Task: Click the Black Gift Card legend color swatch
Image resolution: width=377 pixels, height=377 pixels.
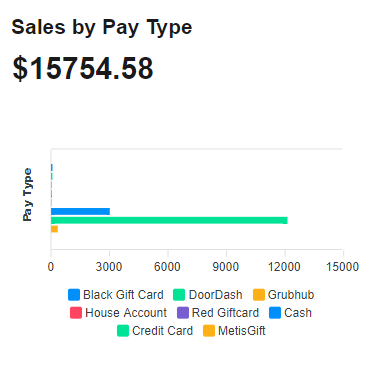Action: [74, 295]
